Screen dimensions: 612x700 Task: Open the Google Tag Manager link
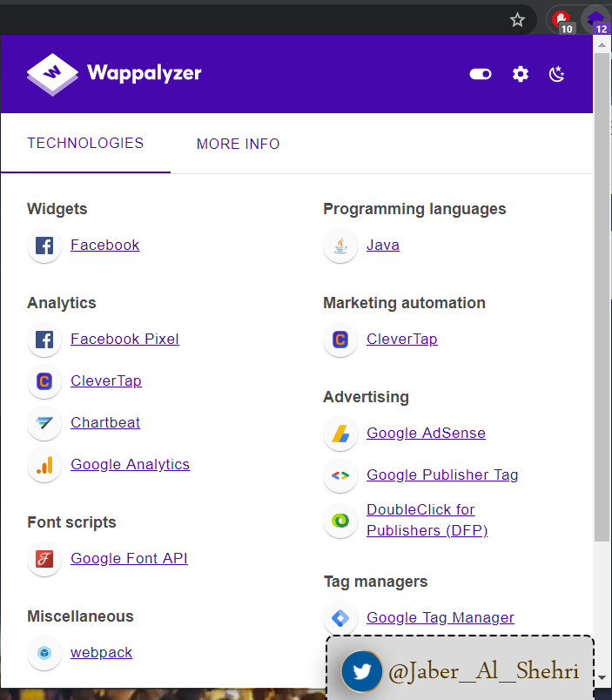(441, 618)
